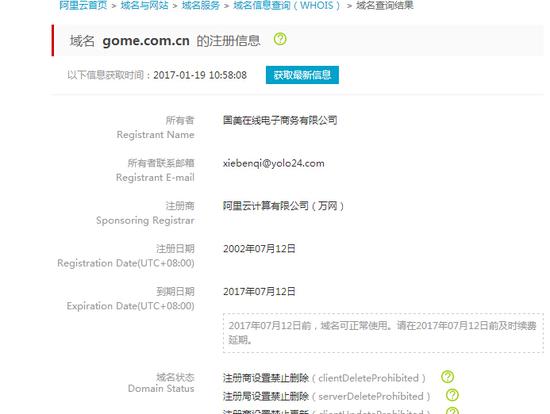Click the Sponsoring Registrar label
Image resolution: width=550 pixels, height=414 pixels.
pos(145,220)
